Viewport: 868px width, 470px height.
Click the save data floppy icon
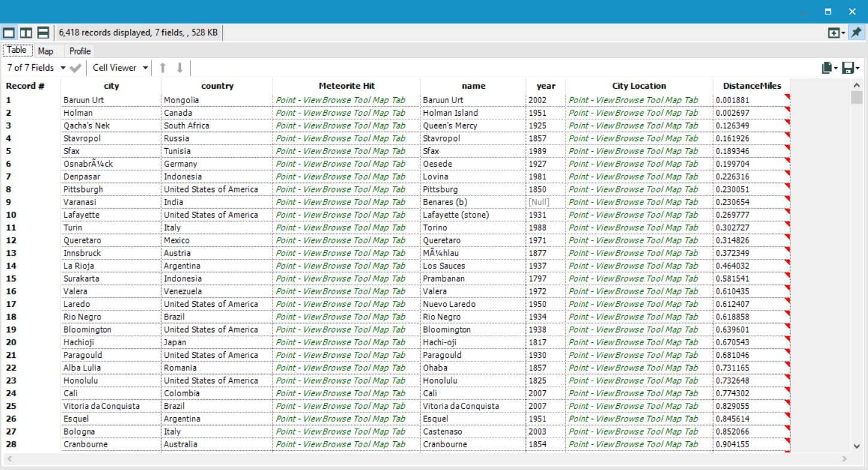click(847, 68)
